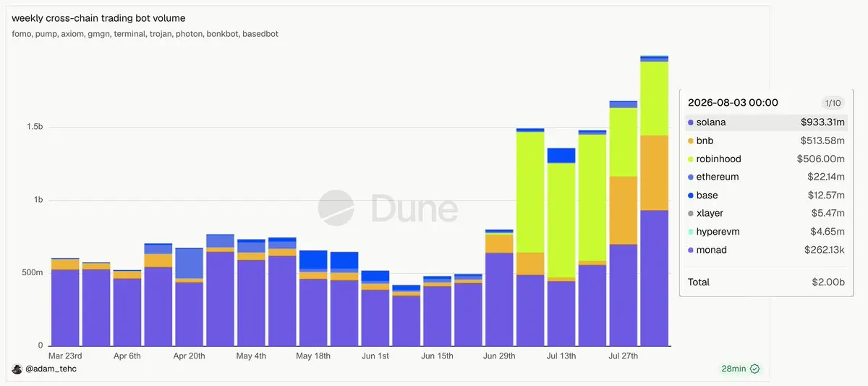The width and height of the screenshot is (868, 386).
Task: Click the xlayer legend color dot
Action: click(691, 214)
